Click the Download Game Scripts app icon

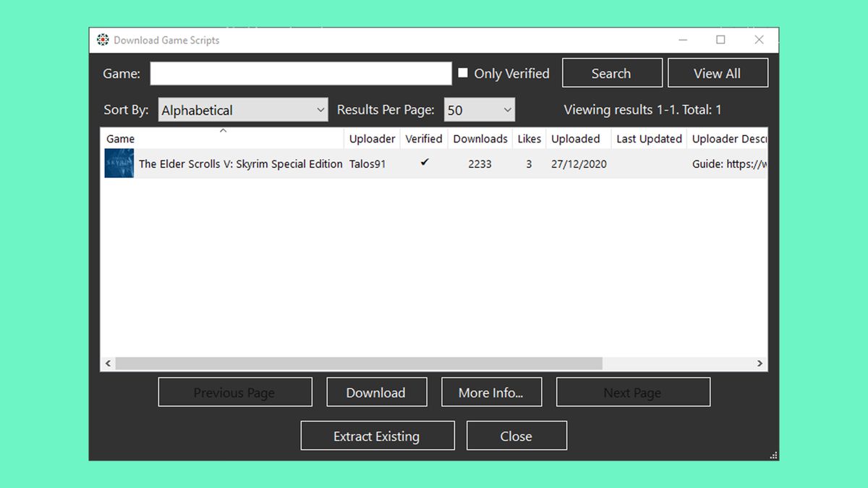103,40
